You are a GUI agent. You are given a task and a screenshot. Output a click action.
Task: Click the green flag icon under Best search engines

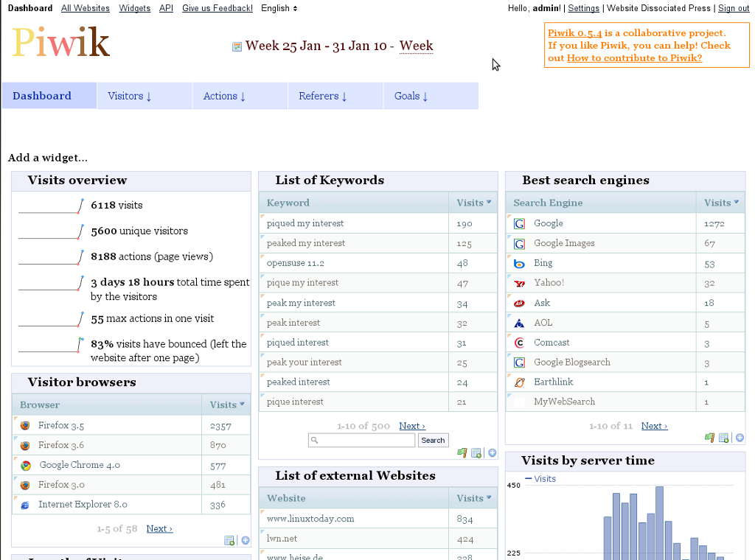tap(710, 438)
